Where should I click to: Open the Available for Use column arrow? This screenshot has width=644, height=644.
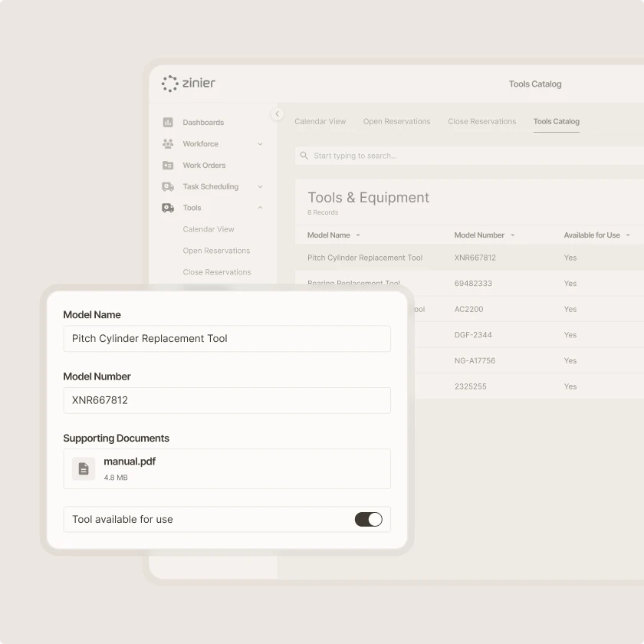pyautogui.click(x=628, y=235)
